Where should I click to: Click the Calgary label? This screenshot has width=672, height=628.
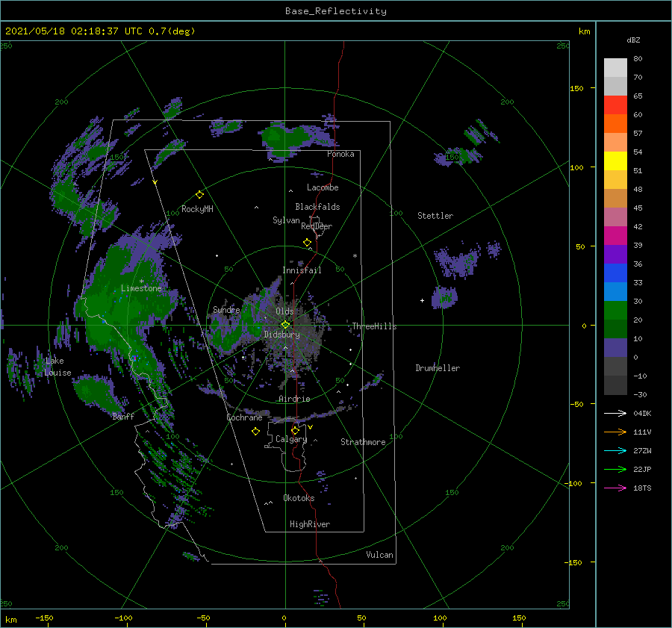coord(291,439)
